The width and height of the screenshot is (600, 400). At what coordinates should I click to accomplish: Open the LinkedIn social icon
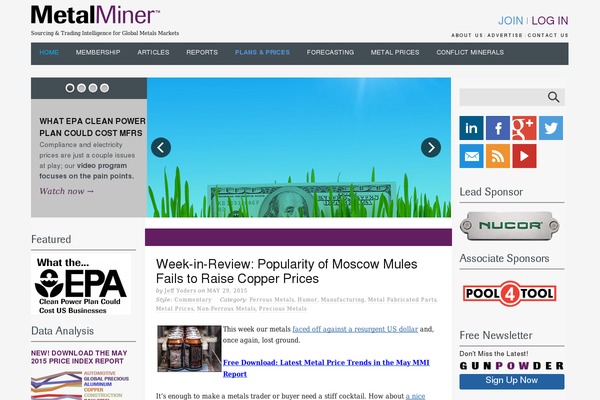(471, 128)
